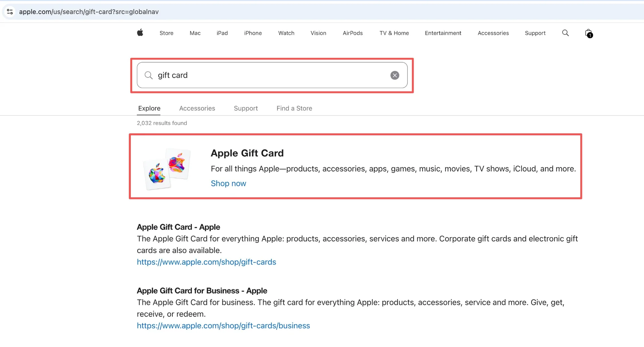Screen dimensions: 644x347
Task: Switch to the Support results tab
Action: coord(246,108)
